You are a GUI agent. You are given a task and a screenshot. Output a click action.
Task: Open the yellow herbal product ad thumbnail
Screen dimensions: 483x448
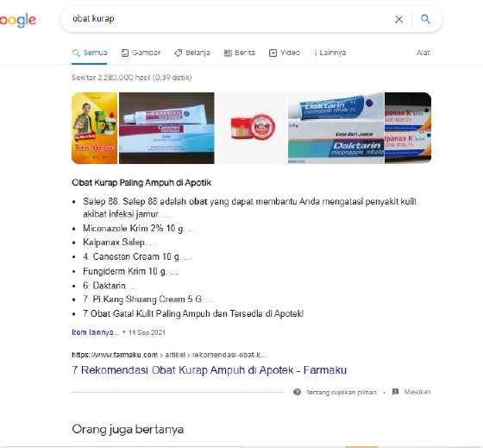[95, 128]
